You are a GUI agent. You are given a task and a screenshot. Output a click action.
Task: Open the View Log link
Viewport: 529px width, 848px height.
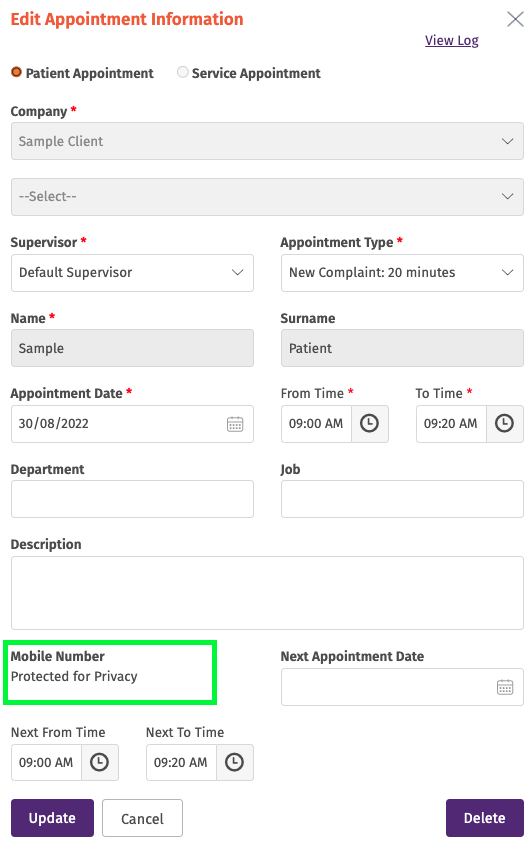(x=452, y=41)
